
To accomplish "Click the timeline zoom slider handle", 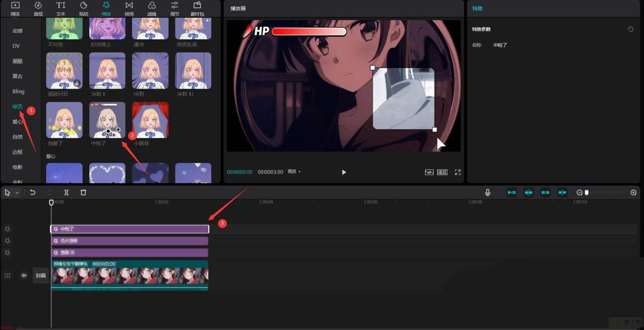I will pyautogui.click(x=587, y=193).
